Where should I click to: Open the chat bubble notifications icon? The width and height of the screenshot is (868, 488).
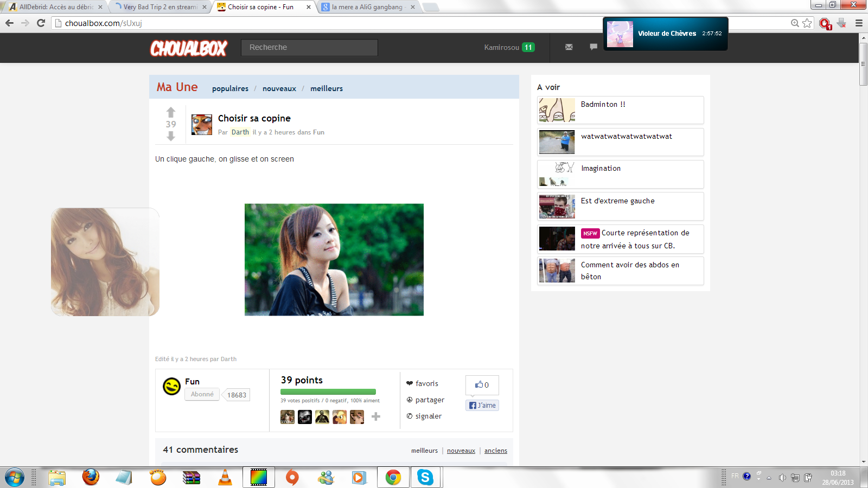[x=593, y=47]
